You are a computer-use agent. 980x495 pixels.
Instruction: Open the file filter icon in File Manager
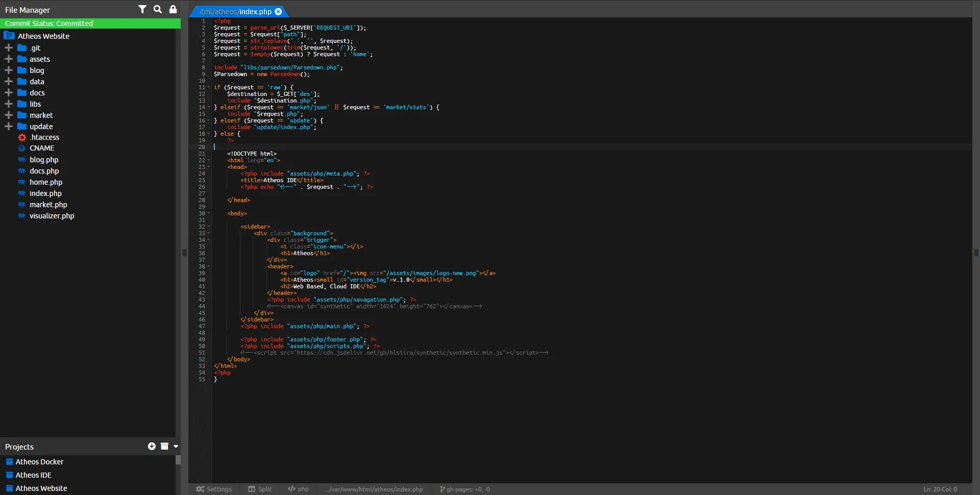[x=142, y=9]
